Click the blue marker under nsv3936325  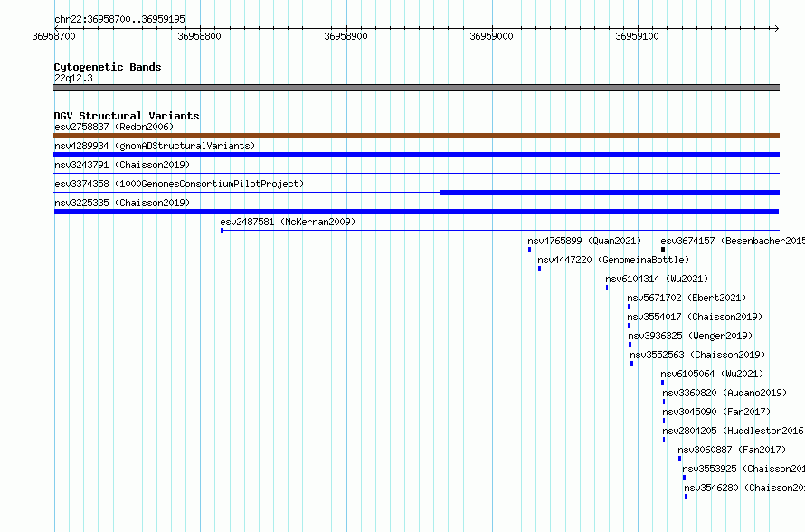point(630,345)
